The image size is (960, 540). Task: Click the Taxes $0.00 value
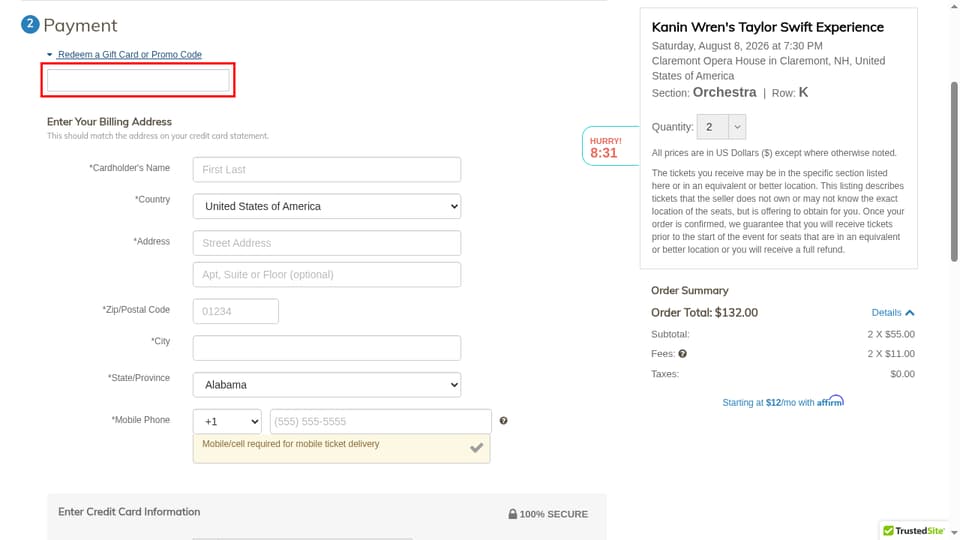(x=902, y=374)
